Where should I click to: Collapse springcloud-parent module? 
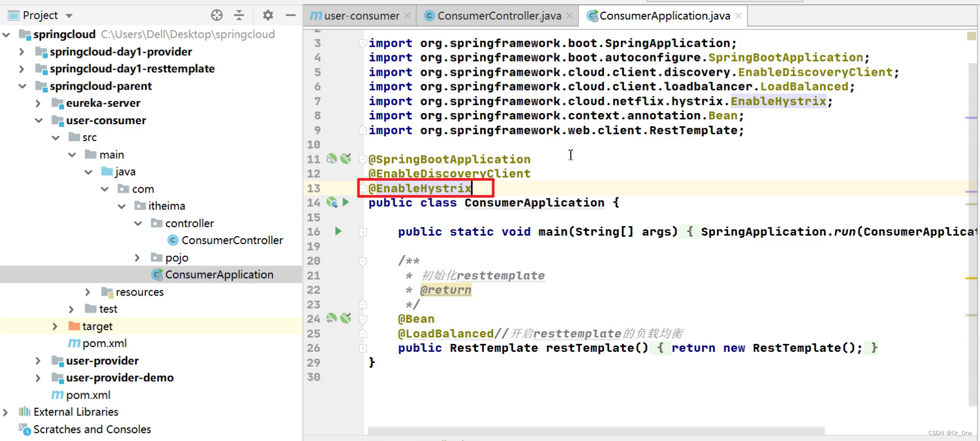(x=22, y=86)
